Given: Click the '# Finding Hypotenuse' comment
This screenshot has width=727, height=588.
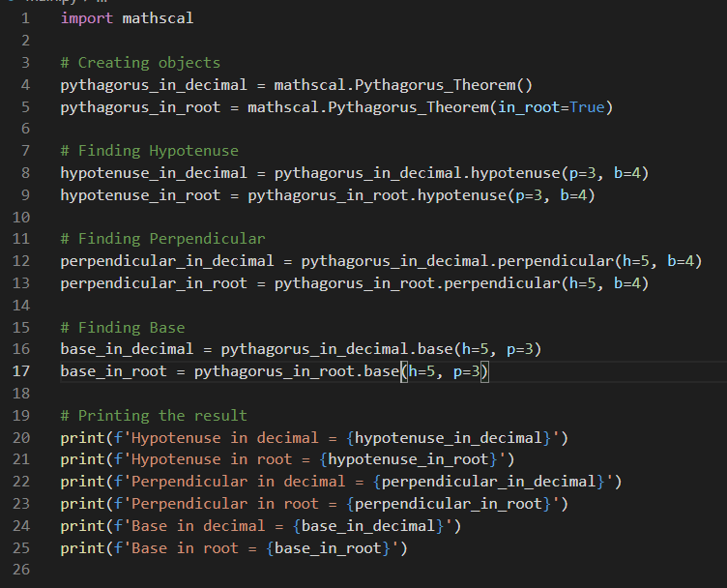Looking at the screenshot, I should coord(149,151).
